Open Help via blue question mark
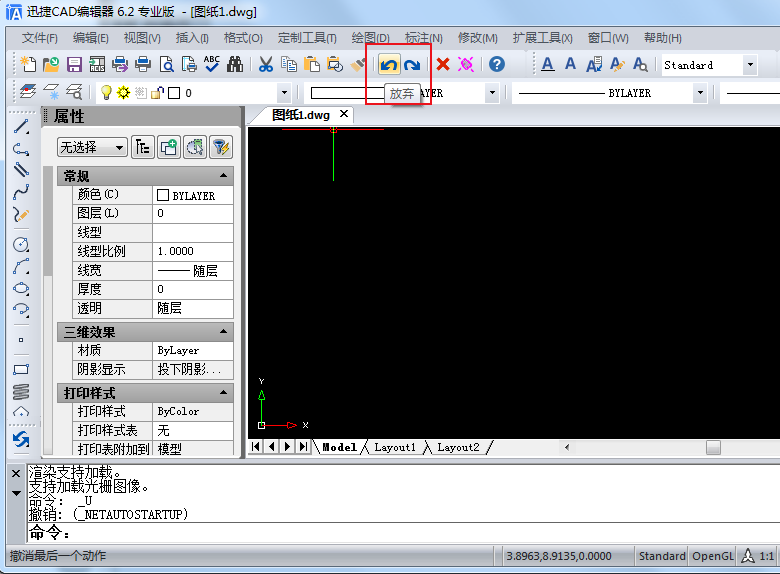This screenshot has width=780, height=574. tap(496, 64)
